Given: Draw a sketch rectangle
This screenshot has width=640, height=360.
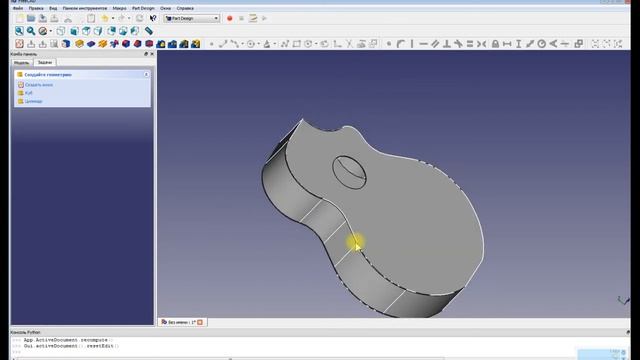Looking at the screenshot, I should 297,44.
